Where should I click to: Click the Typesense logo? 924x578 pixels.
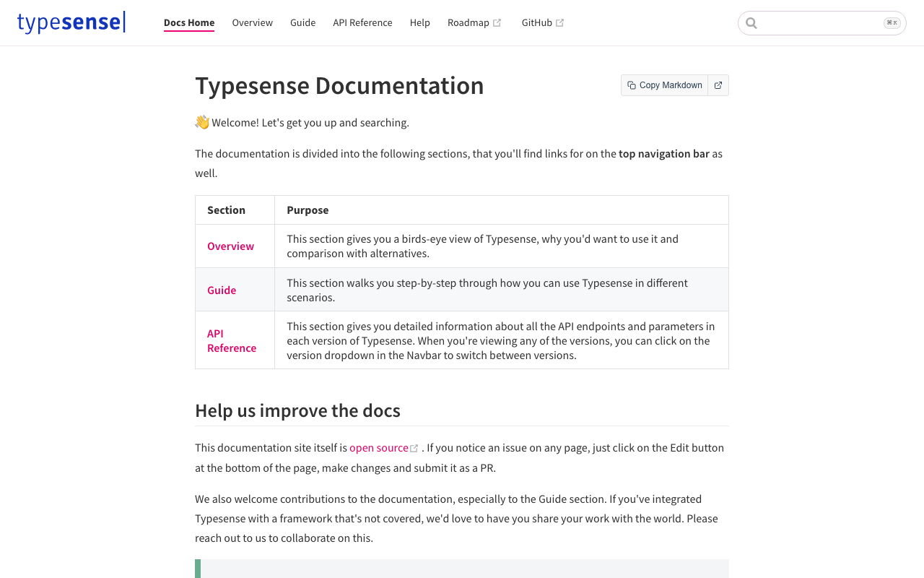(x=71, y=22)
